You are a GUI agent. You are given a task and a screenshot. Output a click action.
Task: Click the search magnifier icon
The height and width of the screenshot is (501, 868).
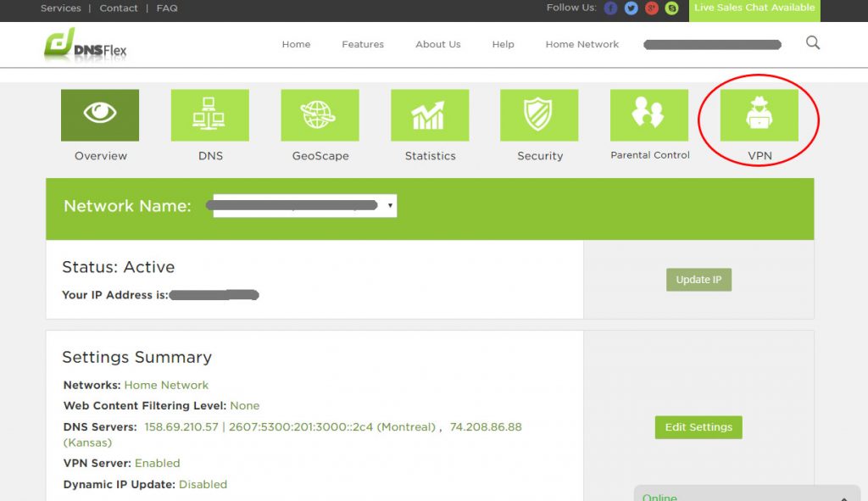(x=813, y=42)
